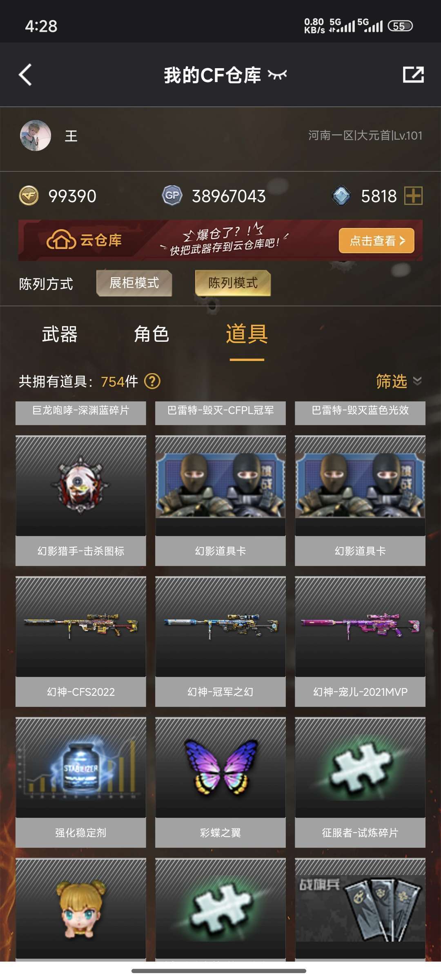The width and height of the screenshot is (441, 980).
Task: Tap the blue diamond currency icon
Action: click(x=341, y=196)
